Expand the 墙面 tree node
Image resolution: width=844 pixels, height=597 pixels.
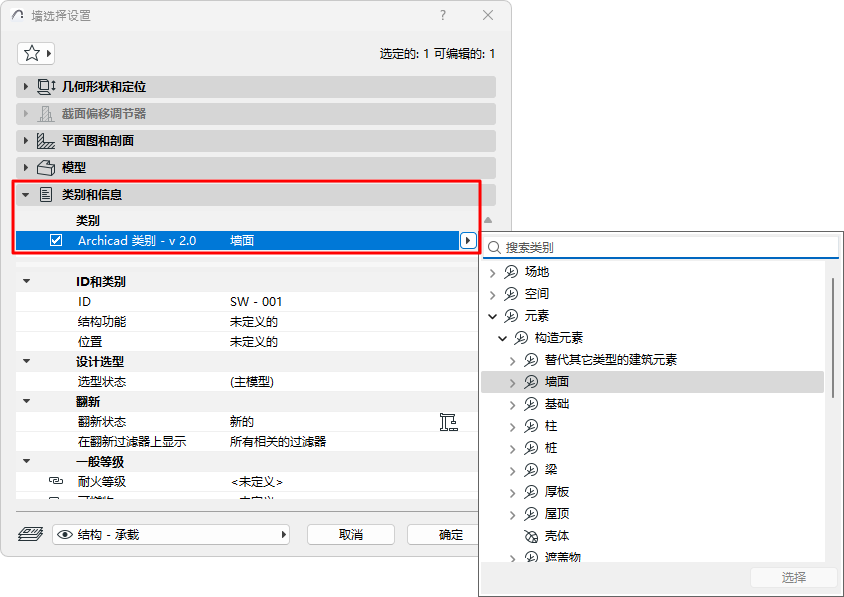tap(512, 383)
